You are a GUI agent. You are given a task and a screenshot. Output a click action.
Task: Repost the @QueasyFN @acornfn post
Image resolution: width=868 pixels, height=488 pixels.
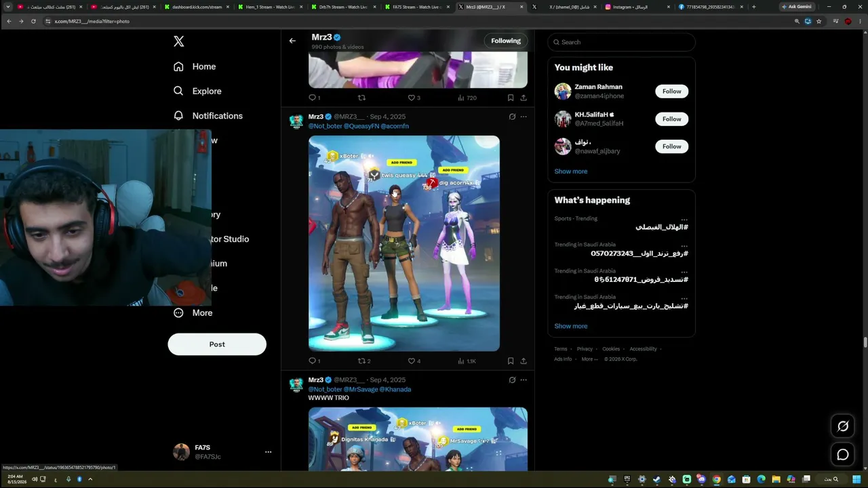pos(364,361)
